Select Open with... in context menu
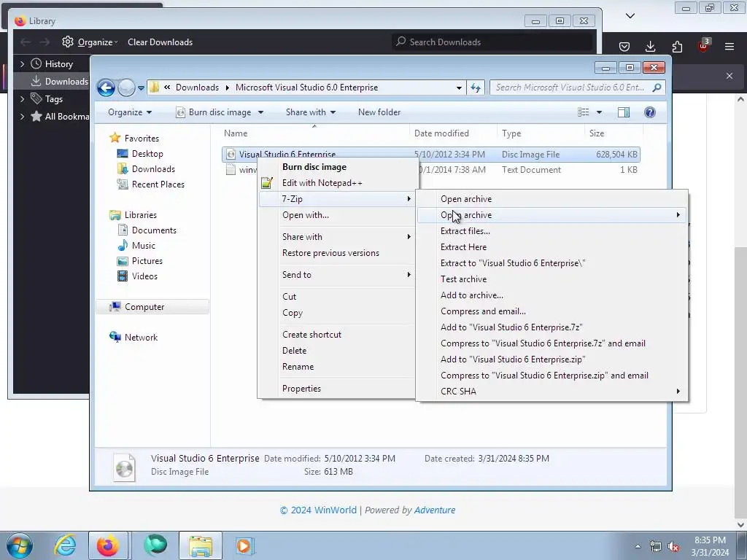The height and width of the screenshot is (560, 747). click(x=336, y=215)
